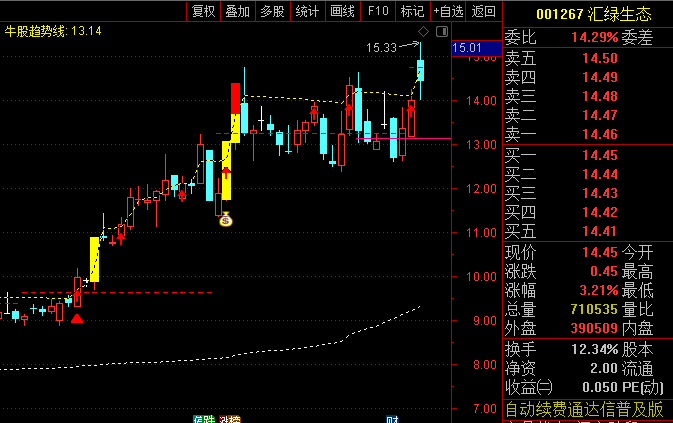
Task: Select the 买三 14.43 bid row
Action: pyautogui.click(x=588, y=193)
